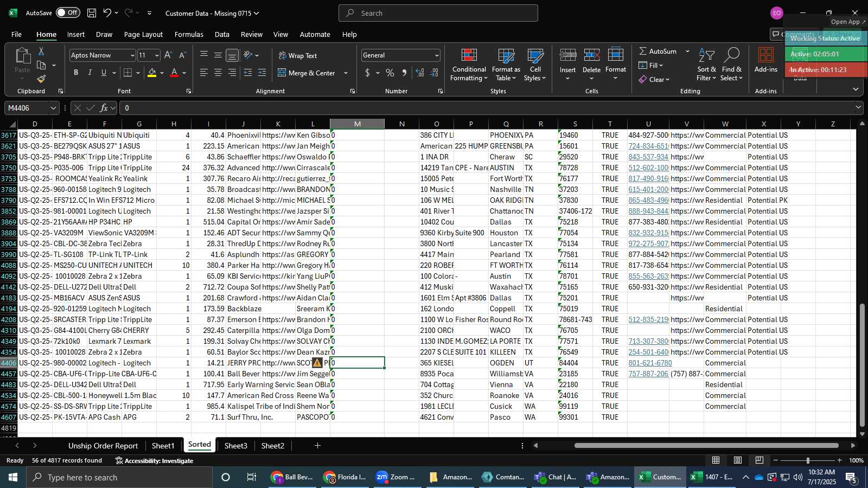Click the Merge & Center button

tap(307, 73)
